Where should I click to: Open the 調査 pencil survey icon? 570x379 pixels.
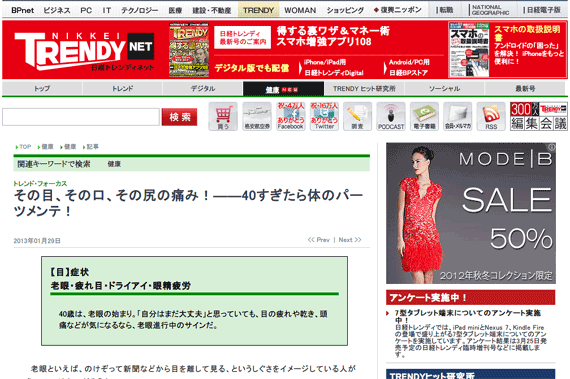pos(357,116)
